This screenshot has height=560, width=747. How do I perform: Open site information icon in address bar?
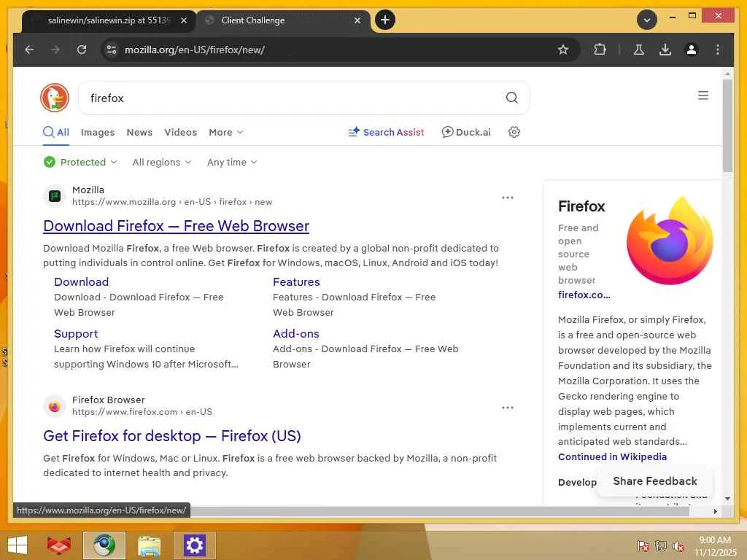click(x=112, y=50)
